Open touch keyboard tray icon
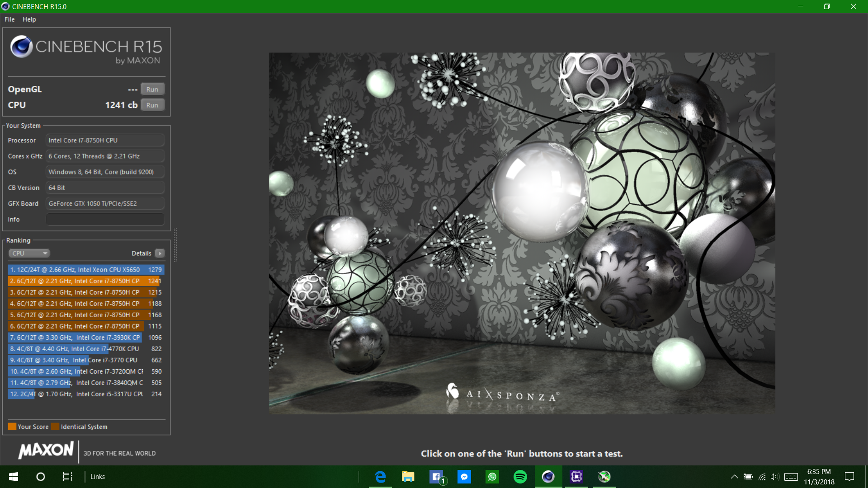The height and width of the screenshot is (488, 868). tap(791, 477)
